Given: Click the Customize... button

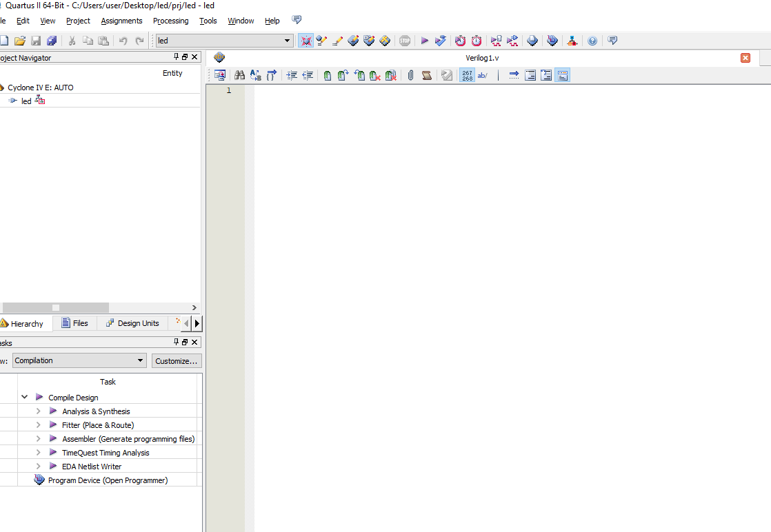Looking at the screenshot, I should 177,360.
